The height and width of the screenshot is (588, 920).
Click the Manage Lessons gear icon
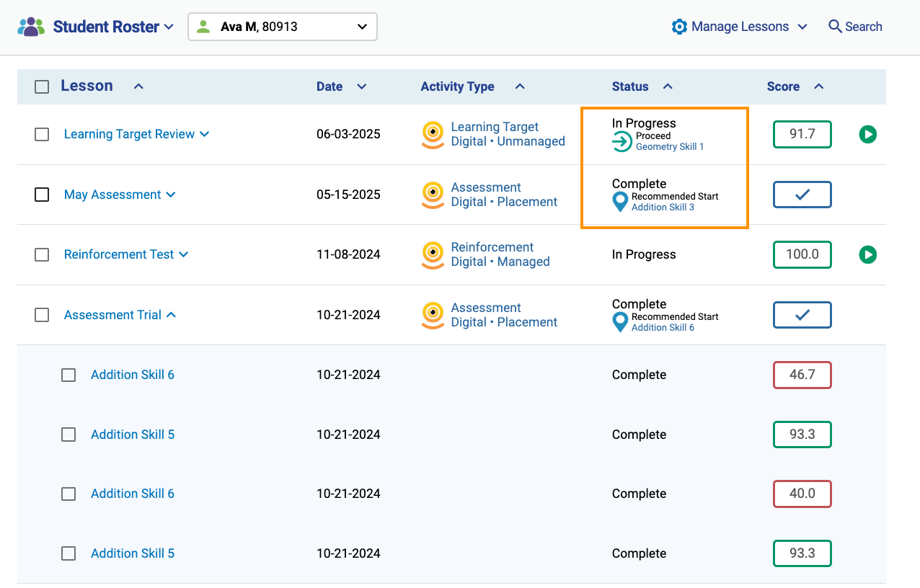click(x=679, y=27)
